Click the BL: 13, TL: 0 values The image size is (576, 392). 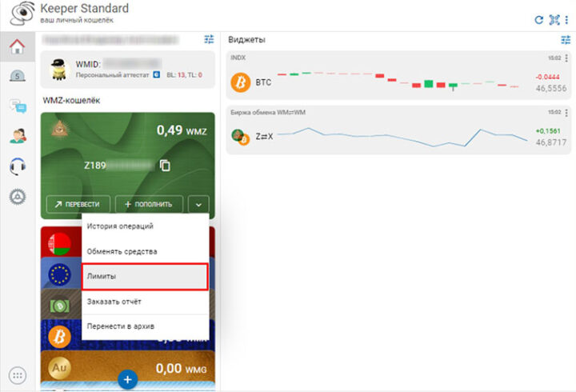coord(185,75)
